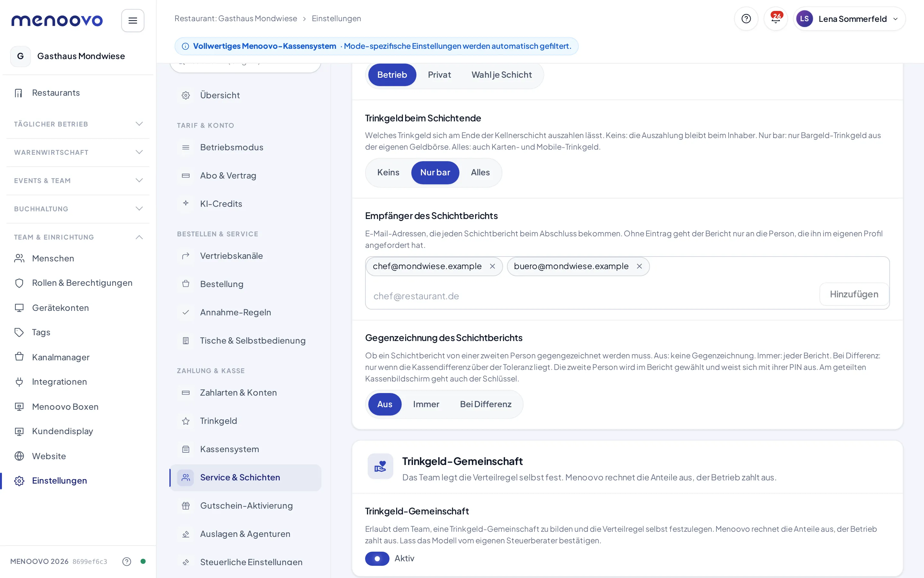Expand the Warenwirtschaft section
924x578 pixels.
[x=78, y=152]
